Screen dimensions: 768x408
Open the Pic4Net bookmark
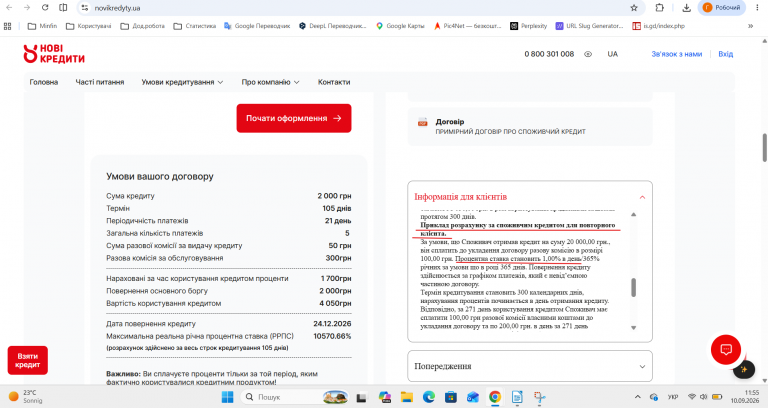point(468,26)
